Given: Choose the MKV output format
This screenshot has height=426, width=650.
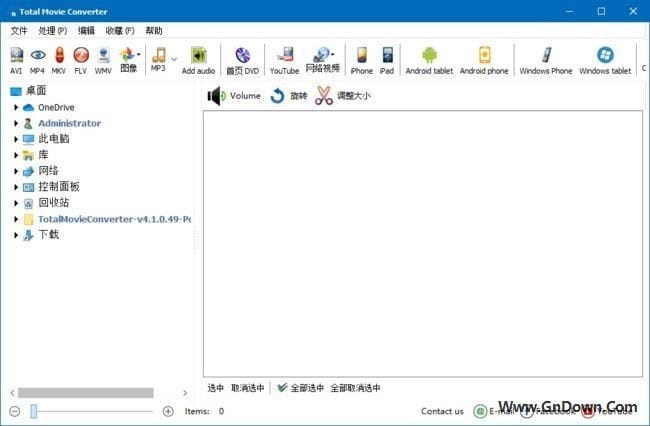Looking at the screenshot, I should pyautogui.click(x=59, y=61).
